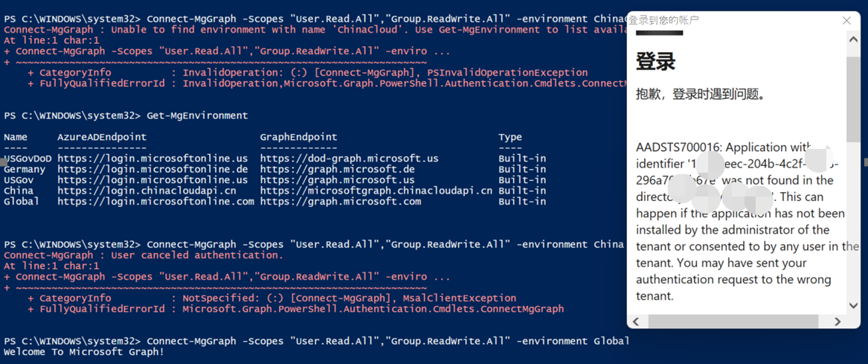Click the vertical scrollbar down arrow in login dialog
Image resolution: width=868 pixels, height=364 pixels.
[x=853, y=305]
